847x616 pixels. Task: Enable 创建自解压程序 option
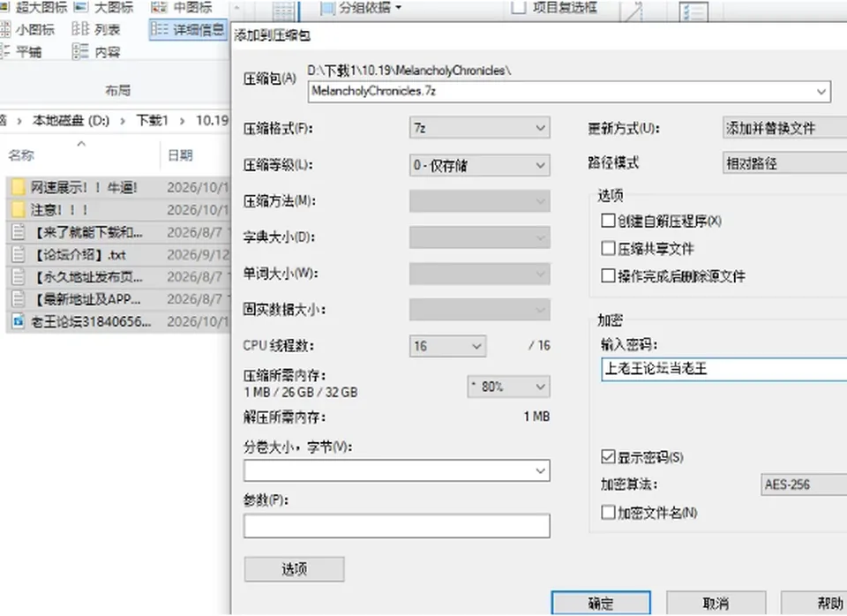pos(608,221)
